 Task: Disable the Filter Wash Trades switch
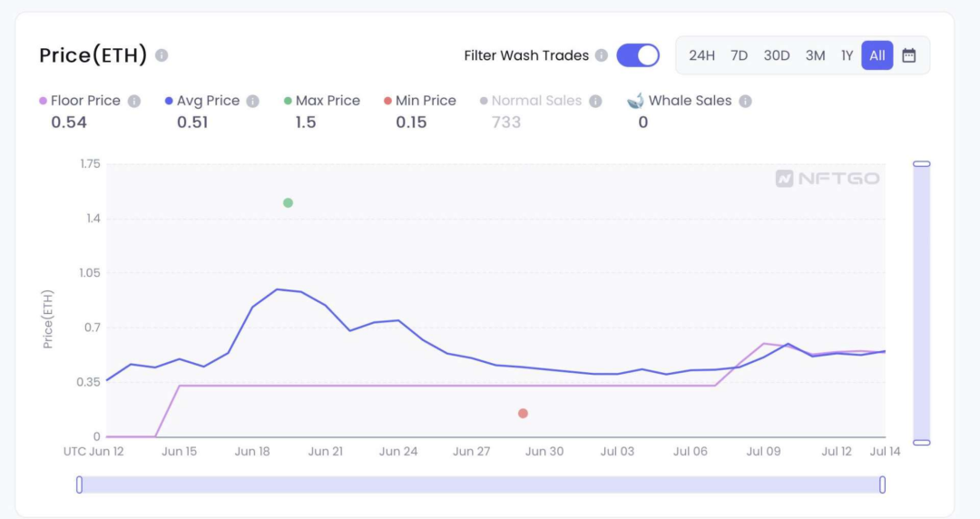click(x=638, y=55)
